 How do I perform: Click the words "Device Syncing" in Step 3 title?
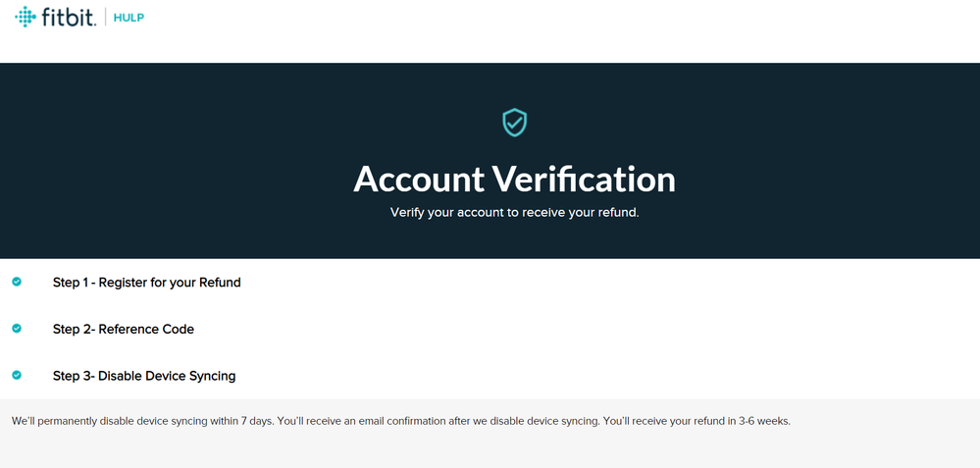[190, 376]
